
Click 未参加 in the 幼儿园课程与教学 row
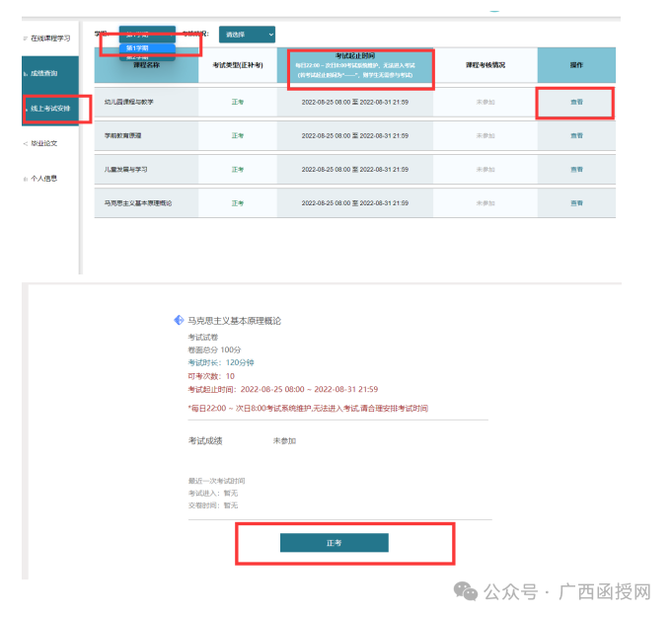tap(485, 102)
